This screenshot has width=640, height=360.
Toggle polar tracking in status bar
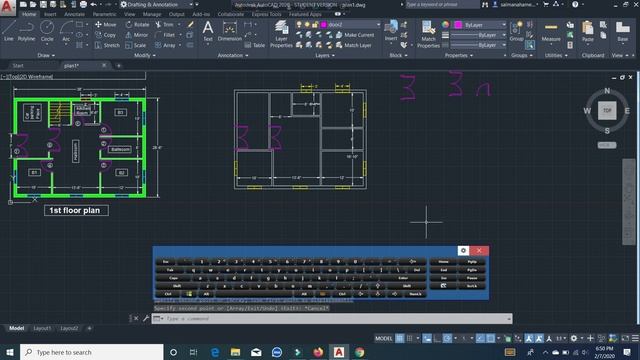point(447,338)
